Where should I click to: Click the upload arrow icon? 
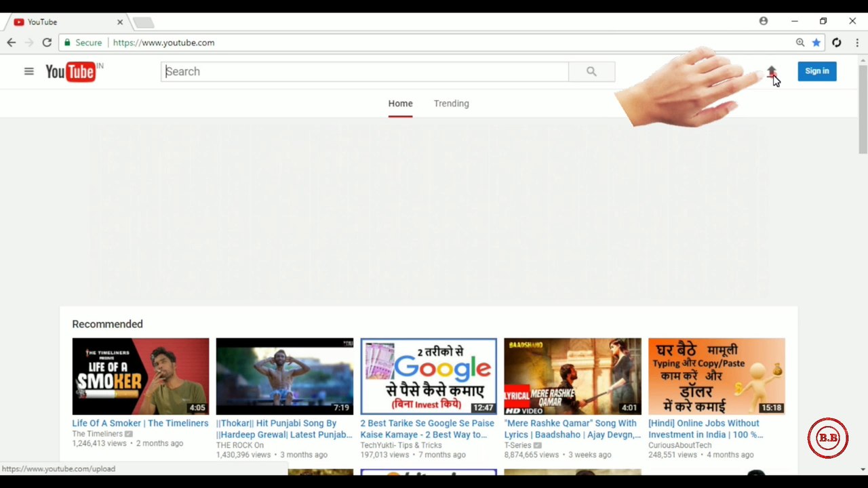(x=772, y=71)
